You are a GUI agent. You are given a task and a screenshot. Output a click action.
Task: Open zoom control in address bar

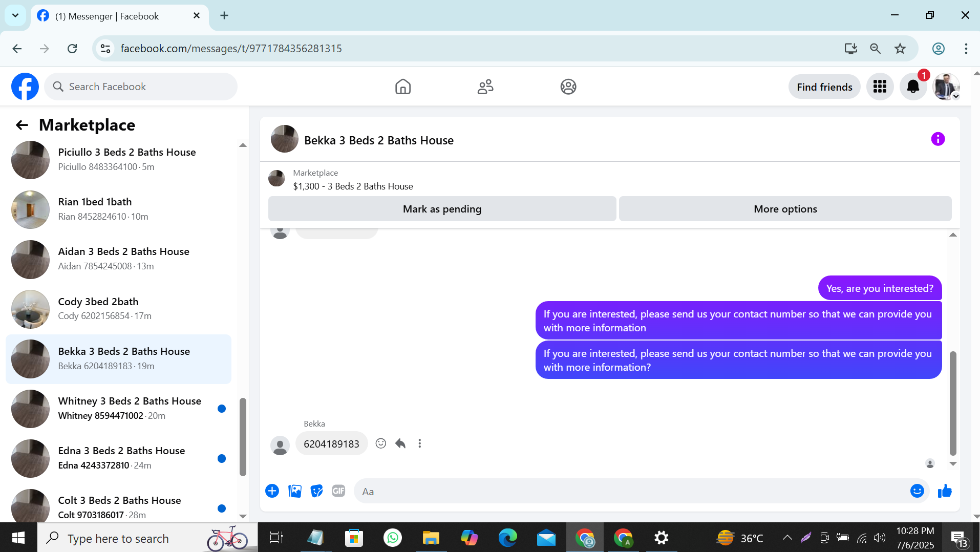pyautogui.click(x=876, y=49)
